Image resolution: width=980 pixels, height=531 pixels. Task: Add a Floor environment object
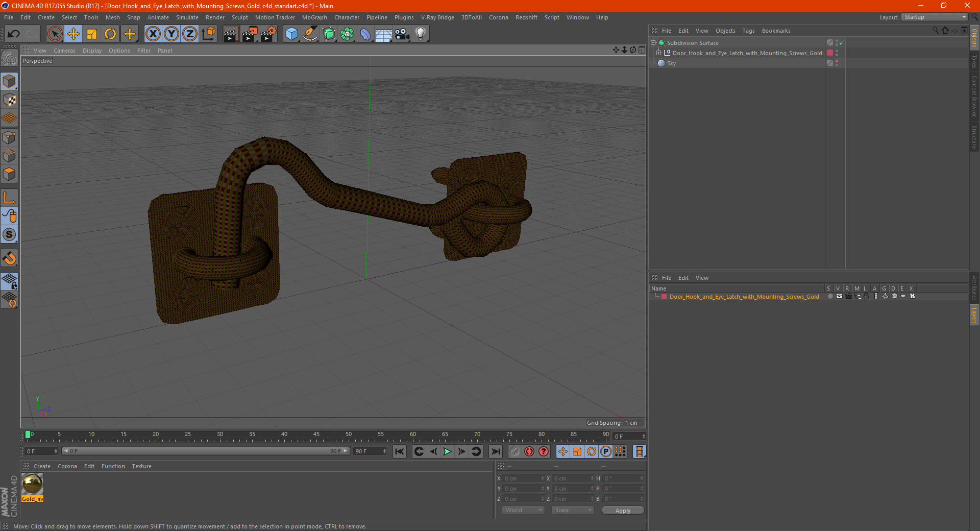click(384, 34)
